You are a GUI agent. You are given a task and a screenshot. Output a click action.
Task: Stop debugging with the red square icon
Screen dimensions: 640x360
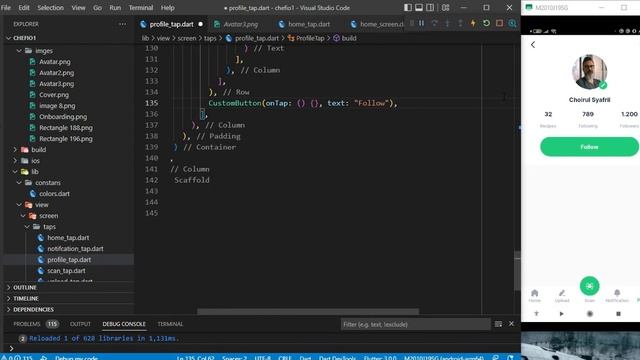click(x=499, y=24)
